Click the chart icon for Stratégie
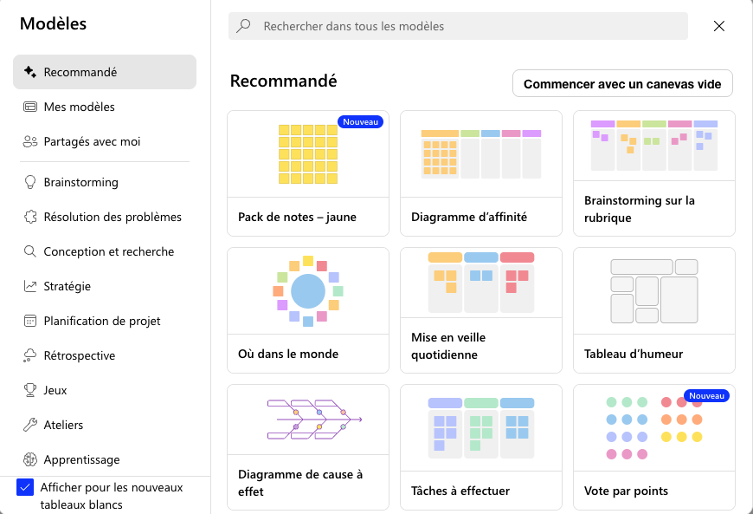This screenshot has width=754, height=514. tap(30, 286)
